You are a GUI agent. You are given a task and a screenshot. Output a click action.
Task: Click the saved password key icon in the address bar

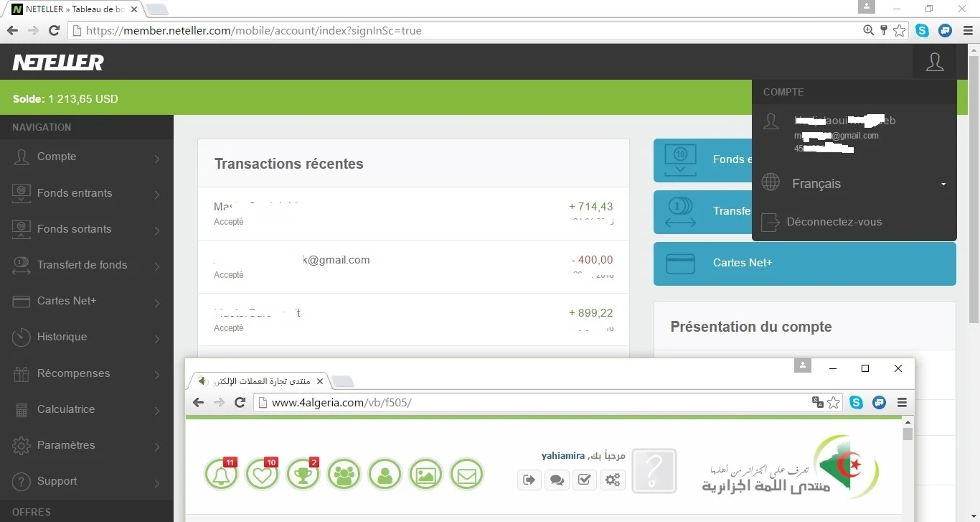tap(884, 30)
